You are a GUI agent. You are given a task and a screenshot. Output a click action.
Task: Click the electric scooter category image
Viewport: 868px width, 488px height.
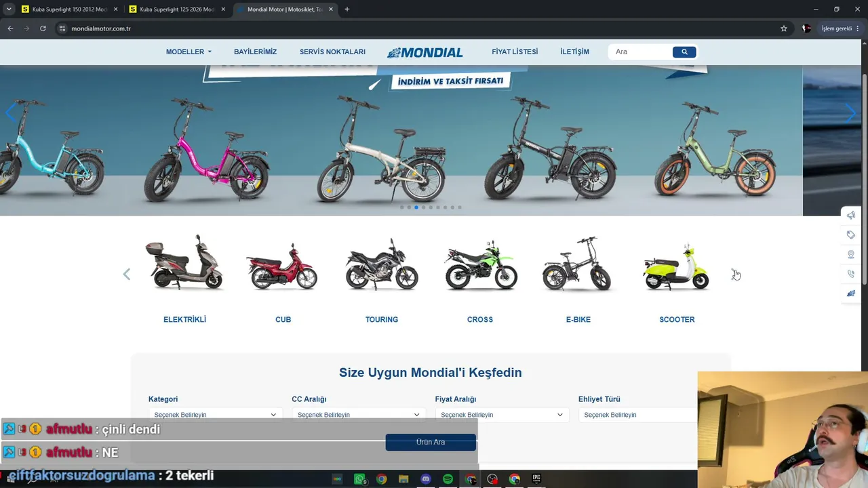click(184, 263)
